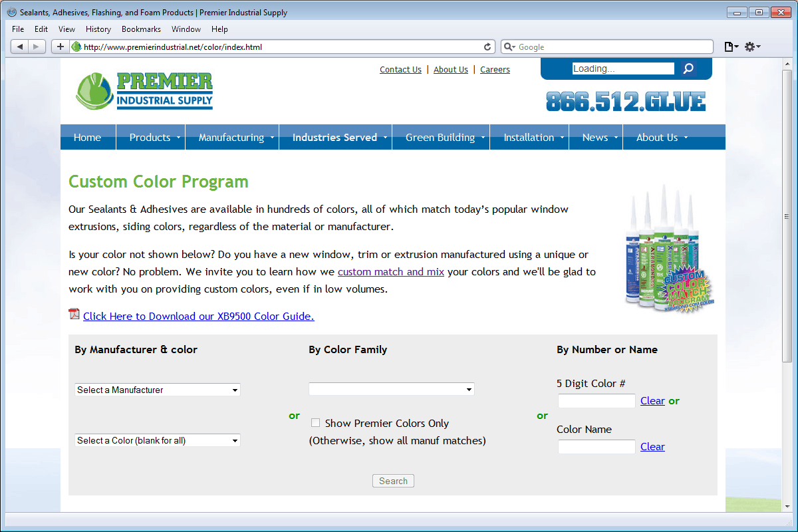
Task: Open the Bookmarks menu
Action: (x=141, y=29)
